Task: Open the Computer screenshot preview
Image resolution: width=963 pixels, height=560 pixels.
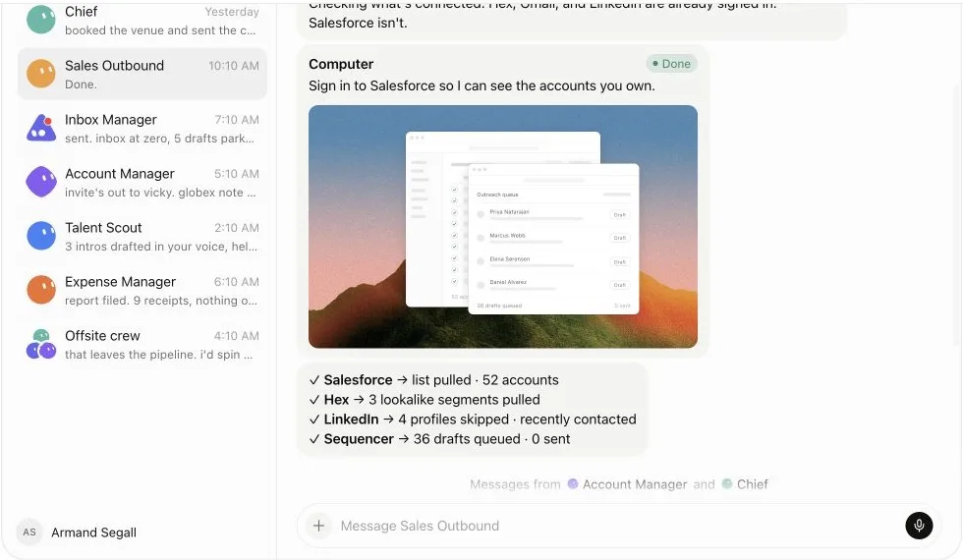Action: coord(503,227)
